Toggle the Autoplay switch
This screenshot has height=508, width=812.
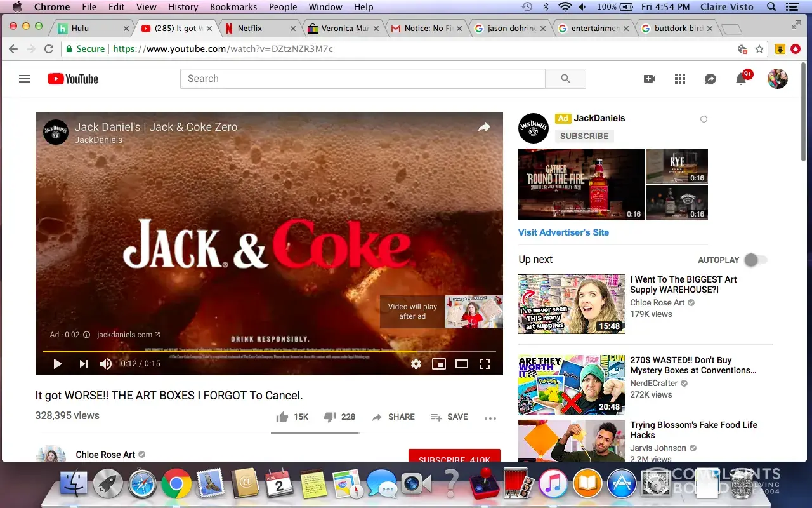(x=756, y=260)
